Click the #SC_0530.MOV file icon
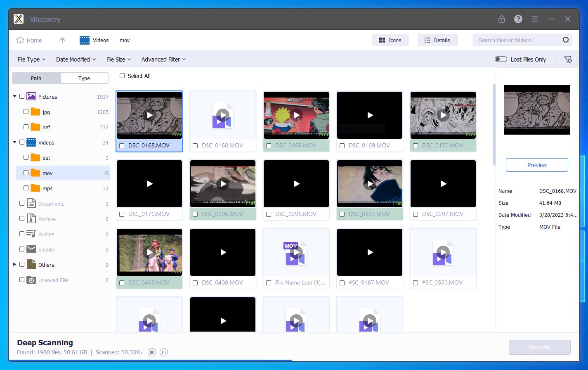 [443, 252]
